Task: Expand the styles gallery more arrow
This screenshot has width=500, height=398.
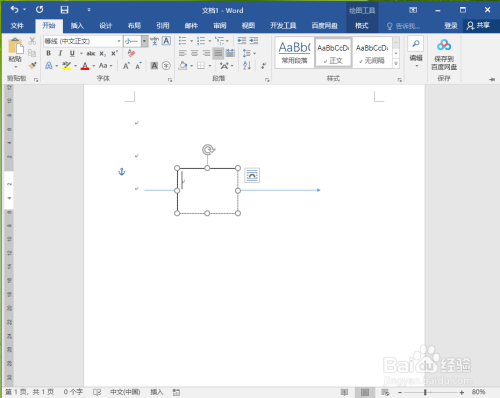Action: [396, 63]
